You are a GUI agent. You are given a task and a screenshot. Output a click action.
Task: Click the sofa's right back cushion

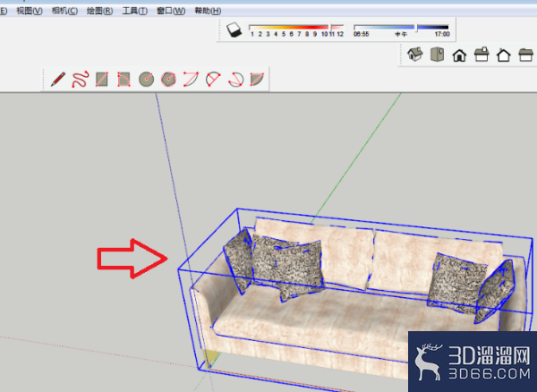(x=435, y=264)
